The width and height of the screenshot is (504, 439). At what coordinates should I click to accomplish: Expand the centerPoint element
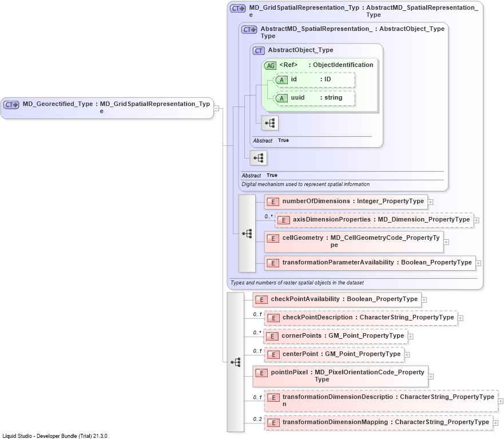[x=407, y=355]
